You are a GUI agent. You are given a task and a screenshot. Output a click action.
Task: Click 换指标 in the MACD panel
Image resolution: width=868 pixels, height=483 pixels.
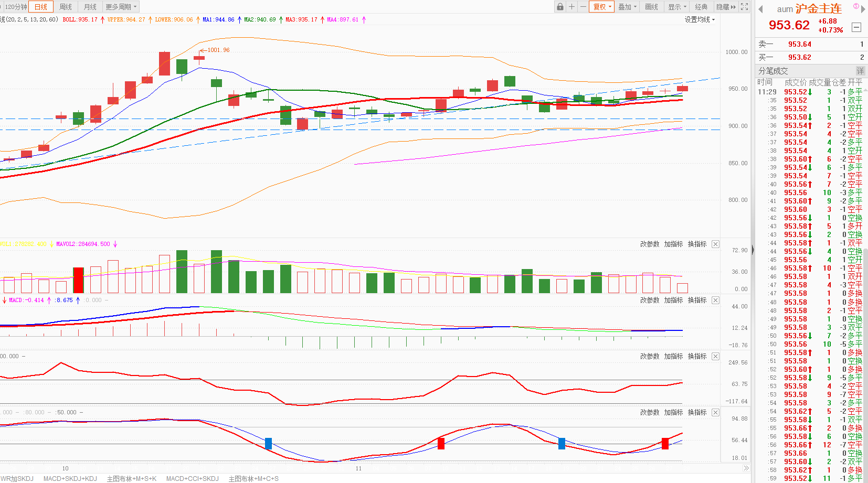(697, 300)
